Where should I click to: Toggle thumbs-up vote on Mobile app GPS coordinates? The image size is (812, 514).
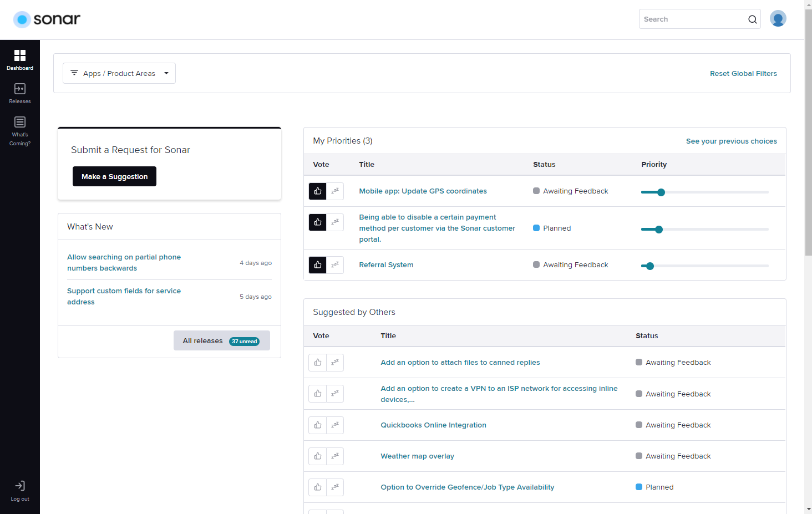coord(318,191)
